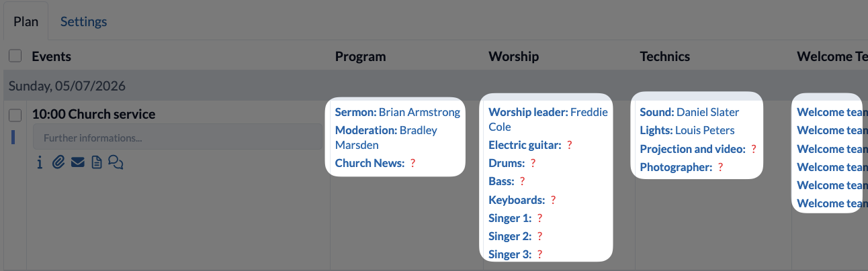Switch to the Settings tab
The width and height of the screenshot is (868, 271).
(84, 21)
